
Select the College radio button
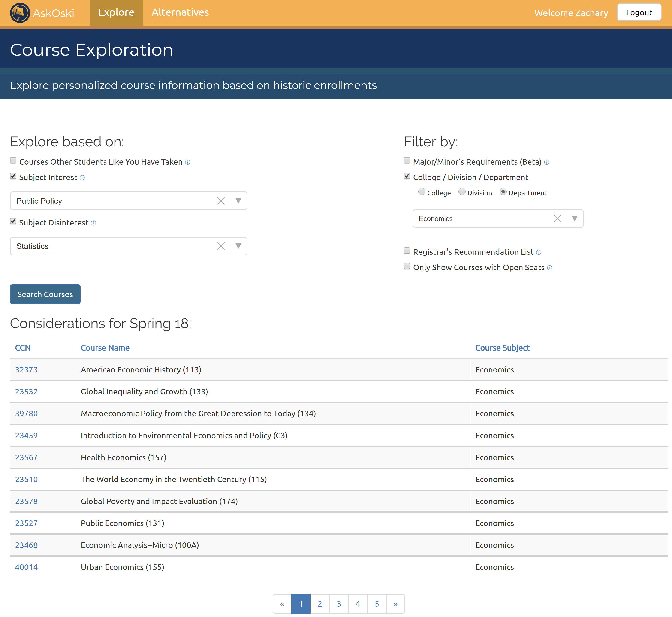pos(422,192)
